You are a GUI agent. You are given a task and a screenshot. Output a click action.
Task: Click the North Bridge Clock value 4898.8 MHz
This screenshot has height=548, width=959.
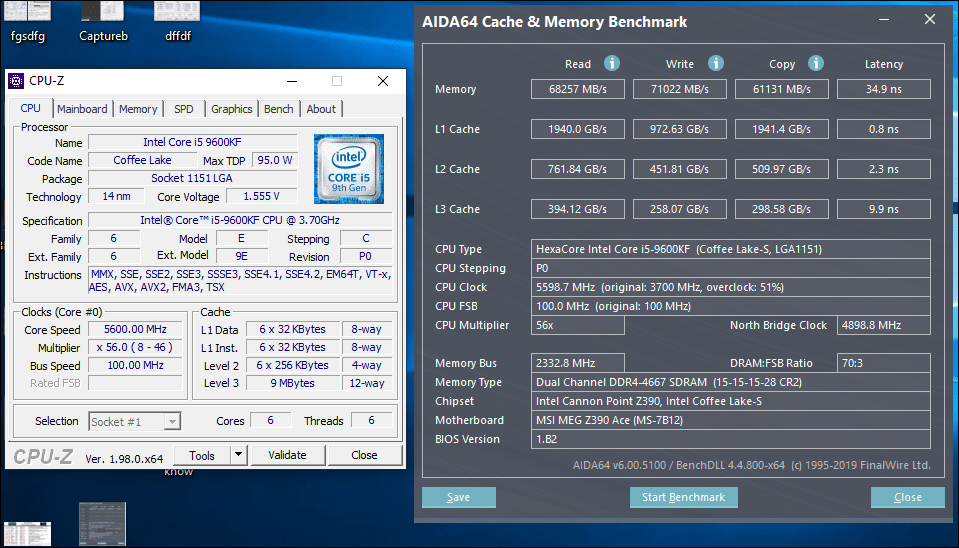884,325
